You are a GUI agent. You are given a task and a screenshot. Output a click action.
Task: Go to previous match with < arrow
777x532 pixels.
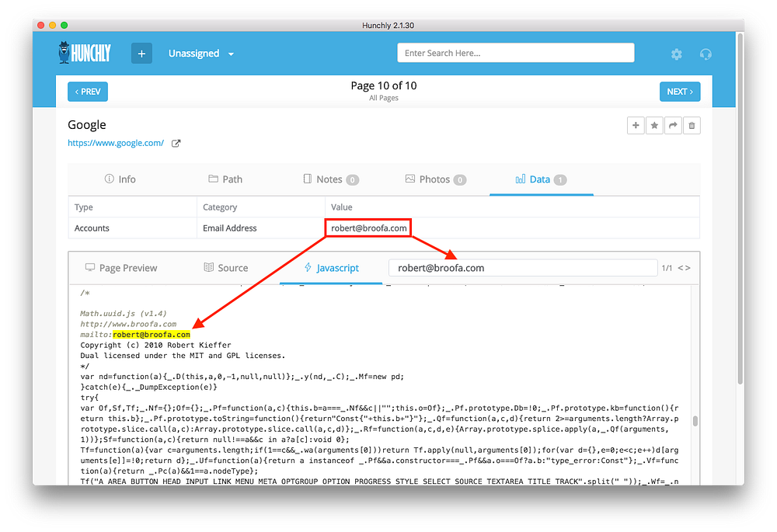[681, 268]
